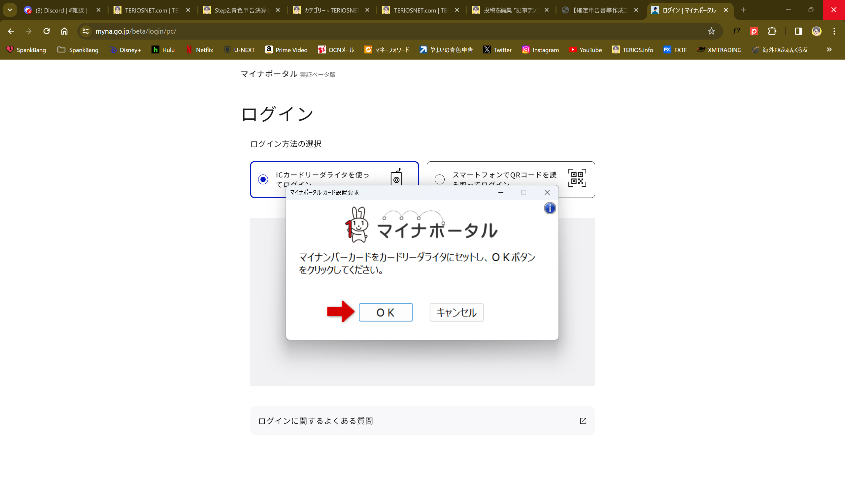Click the profile avatar in the toolbar

click(817, 31)
